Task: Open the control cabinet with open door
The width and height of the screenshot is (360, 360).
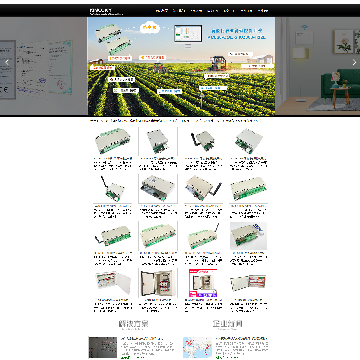Action: 158,283
